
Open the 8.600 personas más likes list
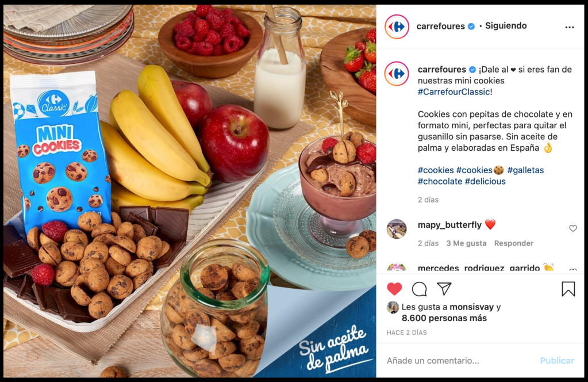(x=444, y=318)
